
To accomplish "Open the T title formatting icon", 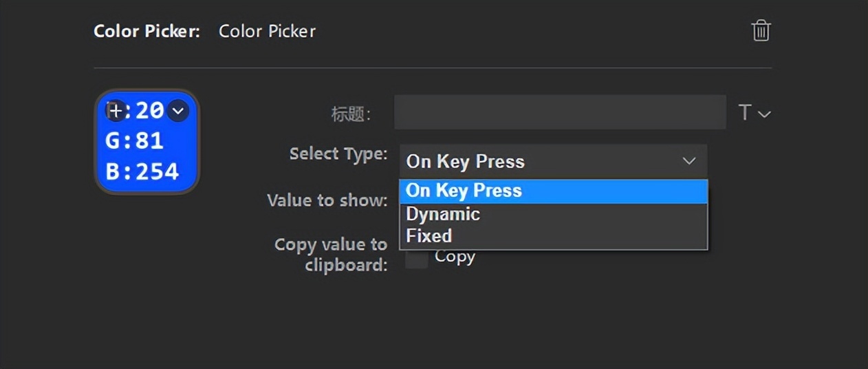I will [745, 113].
